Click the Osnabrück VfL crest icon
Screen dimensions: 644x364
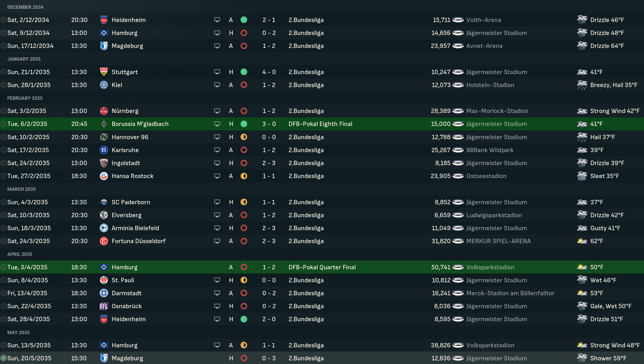click(x=104, y=306)
